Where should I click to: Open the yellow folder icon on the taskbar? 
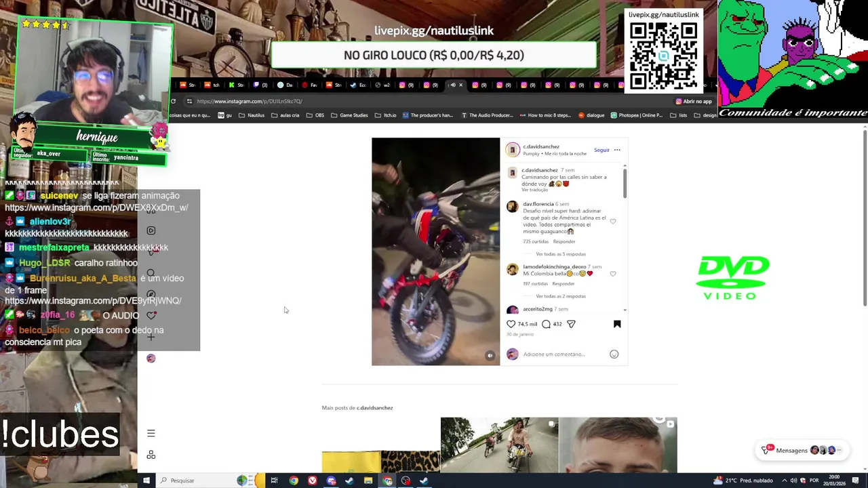368,481
